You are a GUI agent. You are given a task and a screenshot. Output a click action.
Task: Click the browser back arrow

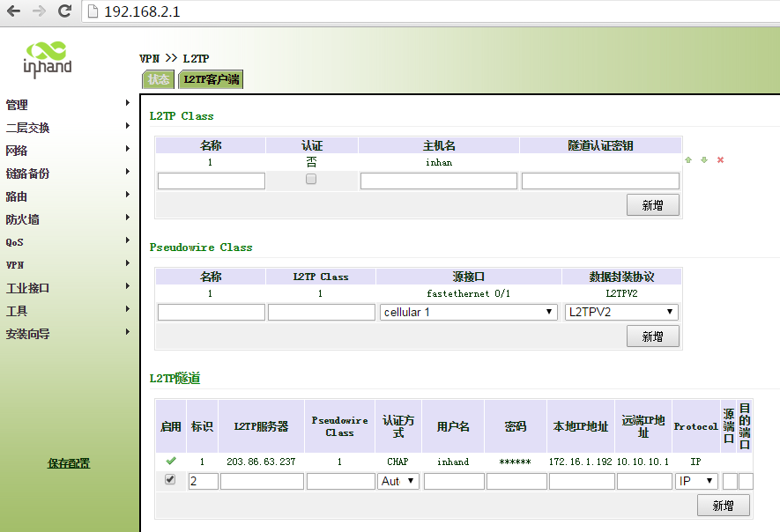click(15, 11)
